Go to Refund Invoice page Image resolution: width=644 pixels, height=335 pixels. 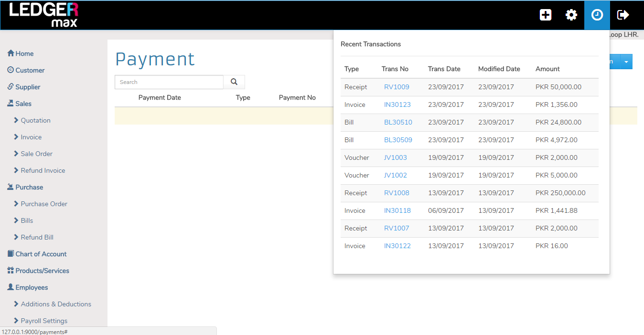tap(43, 170)
